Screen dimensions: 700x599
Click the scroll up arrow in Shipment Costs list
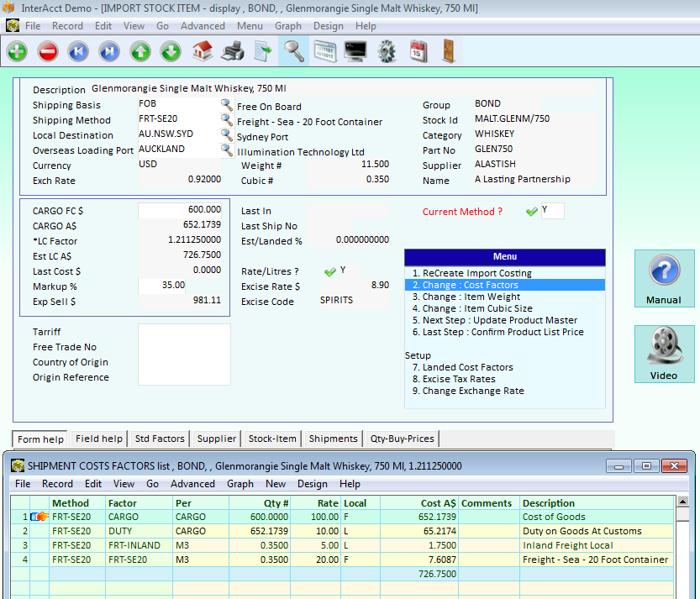click(682, 502)
